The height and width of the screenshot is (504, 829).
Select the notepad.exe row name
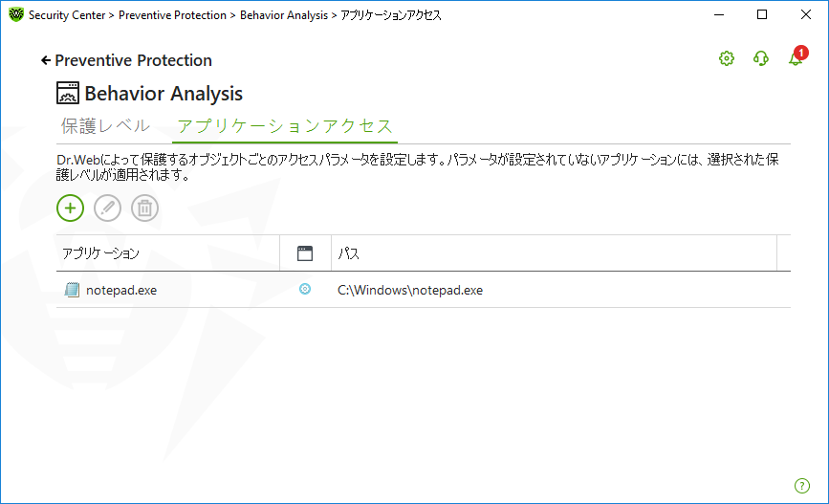point(121,290)
